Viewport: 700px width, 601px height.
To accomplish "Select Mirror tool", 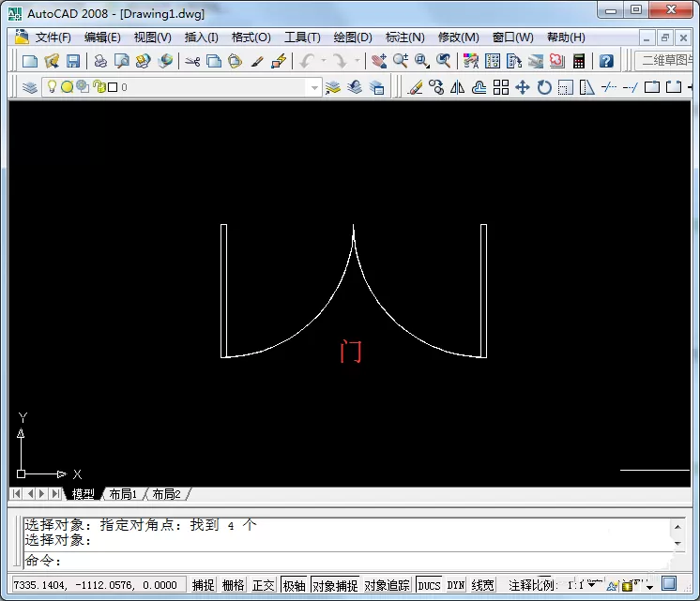I will point(458,87).
